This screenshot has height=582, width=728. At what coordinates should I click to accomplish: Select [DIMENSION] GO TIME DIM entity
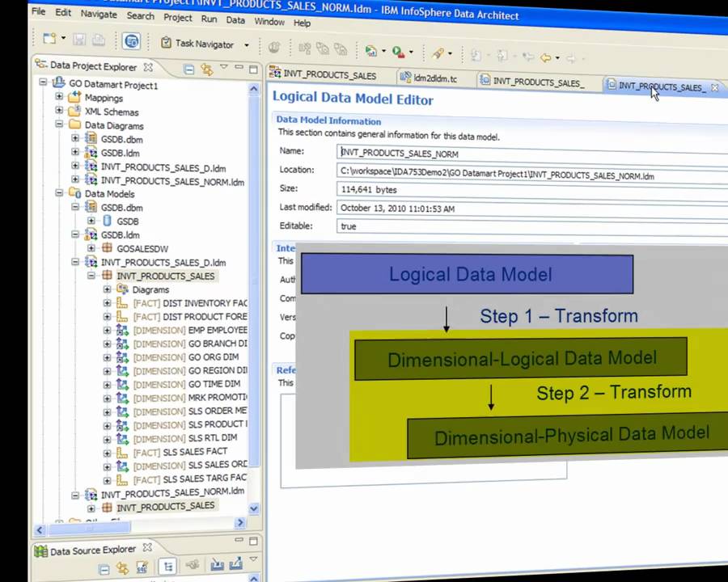click(x=187, y=384)
